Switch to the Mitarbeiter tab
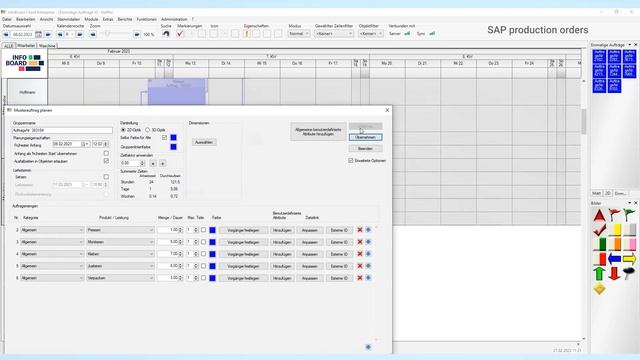 26,46
